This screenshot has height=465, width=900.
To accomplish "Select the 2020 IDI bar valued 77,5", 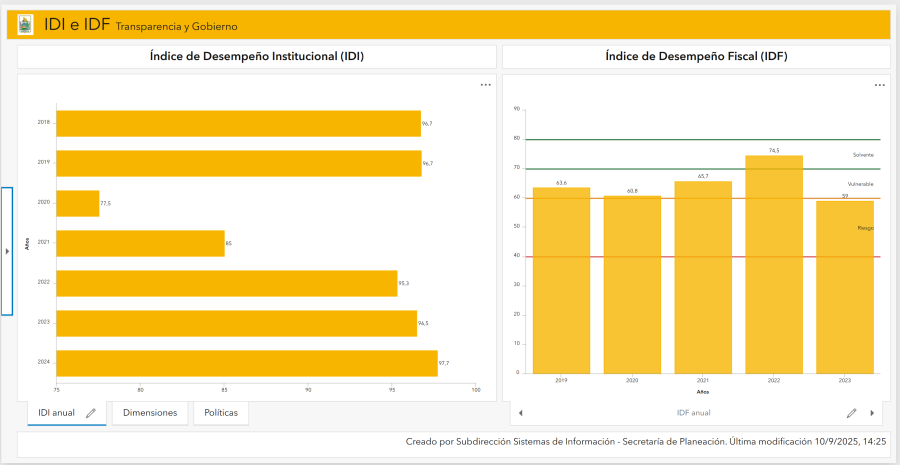I will coord(77,203).
